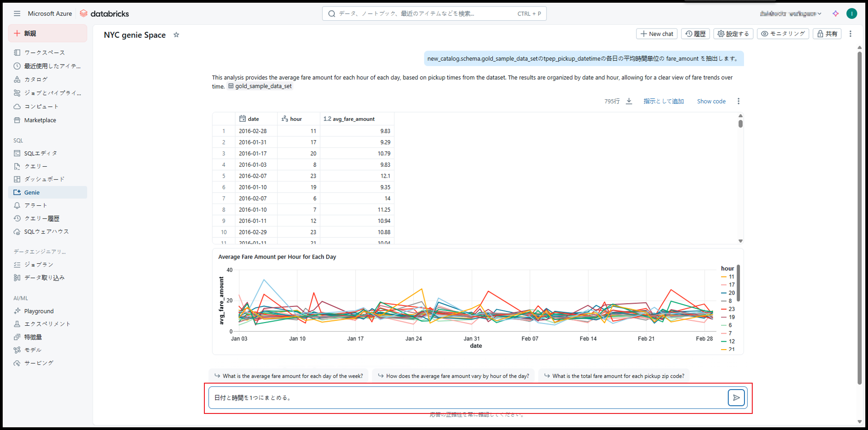Click the send message arrow icon
Image resolution: width=868 pixels, height=430 pixels.
click(x=736, y=398)
